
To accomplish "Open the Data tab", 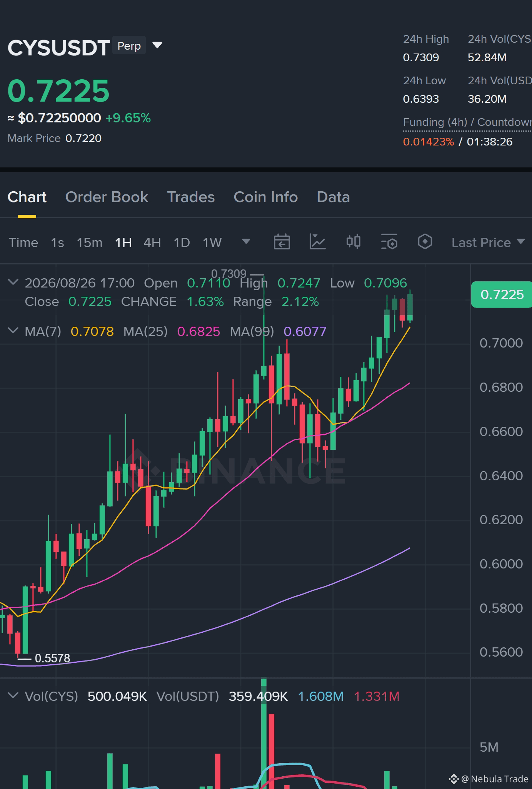I will coord(333,197).
